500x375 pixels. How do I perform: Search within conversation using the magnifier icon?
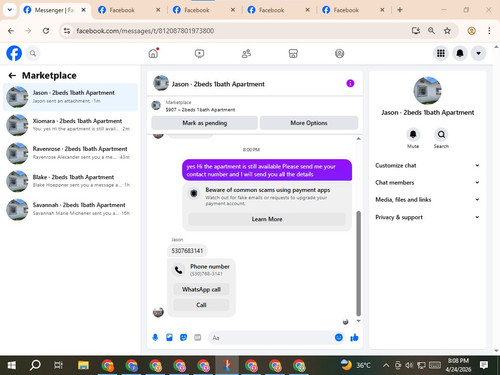(x=441, y=134)
